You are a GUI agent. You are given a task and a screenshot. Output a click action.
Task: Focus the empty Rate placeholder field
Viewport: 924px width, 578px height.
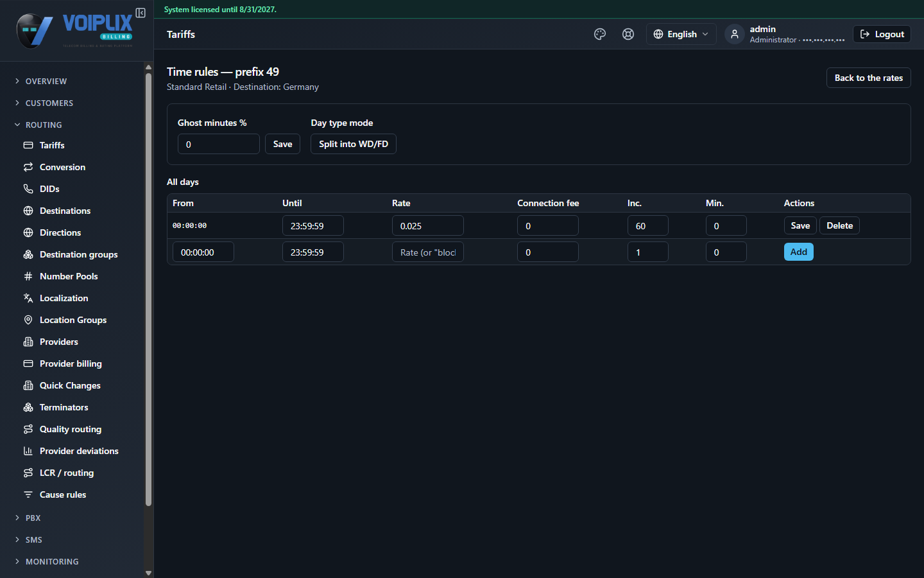pos(428,252)
